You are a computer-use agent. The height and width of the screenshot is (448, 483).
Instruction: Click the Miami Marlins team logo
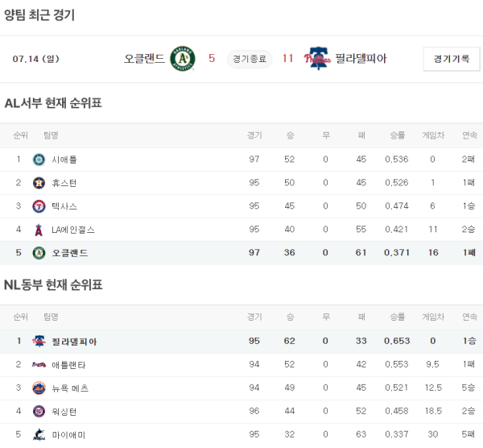(39, 435)
